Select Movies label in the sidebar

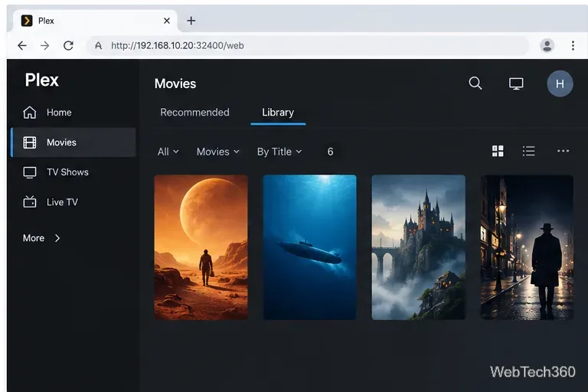pyautogui.click(x=61, y=142)
